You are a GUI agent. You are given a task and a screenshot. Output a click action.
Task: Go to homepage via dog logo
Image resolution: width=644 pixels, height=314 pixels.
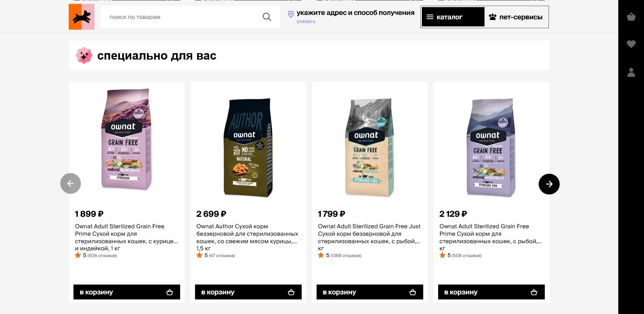click(x=82, y=17)
